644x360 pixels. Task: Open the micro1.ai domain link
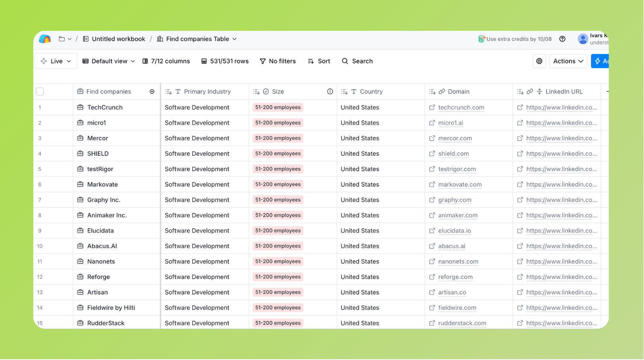[x=451, y=123]
